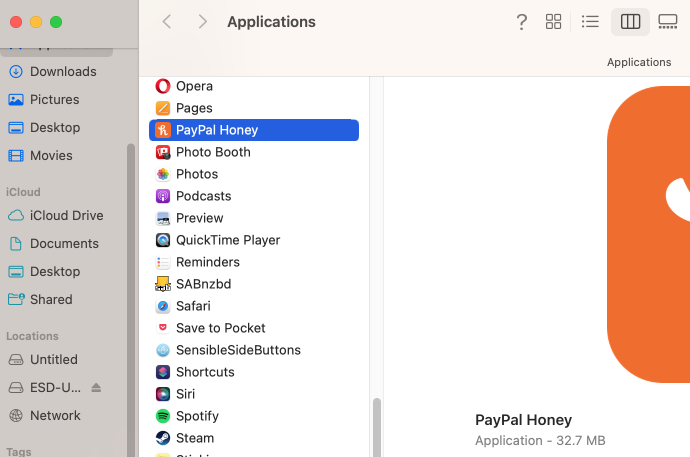Select the Podcasts app icon
Screen dimensions: 690x457
click(163, 196)
